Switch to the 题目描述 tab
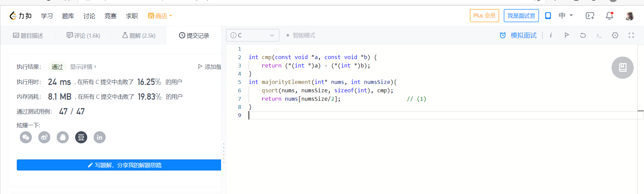Image resolution: width=644 pixels, height=194 pixels. click(28, 36)
